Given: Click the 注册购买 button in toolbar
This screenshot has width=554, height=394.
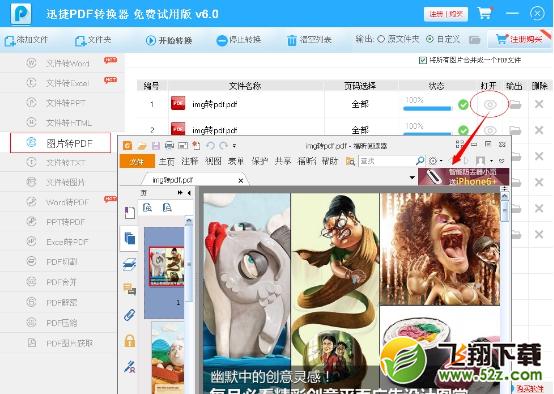Looking at the screenshot, I should tap(519, 40).
